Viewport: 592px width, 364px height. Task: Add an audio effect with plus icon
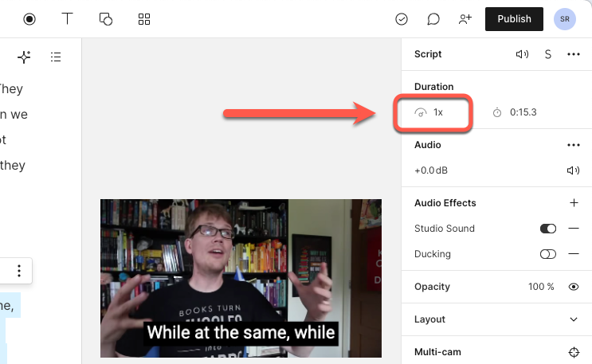point(574,203)
